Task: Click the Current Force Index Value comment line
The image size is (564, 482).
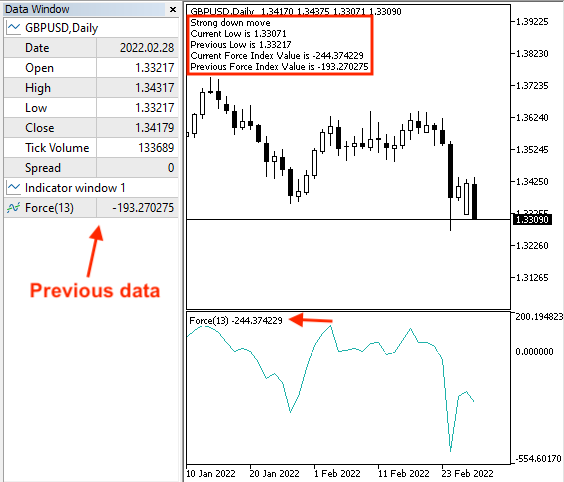Action: click(x=277, y=55)
